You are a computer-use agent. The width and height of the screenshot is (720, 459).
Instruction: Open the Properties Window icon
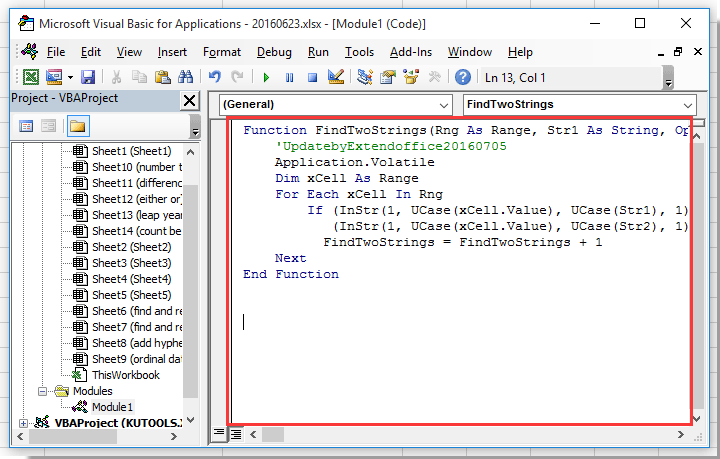click(x=388, y=77)
